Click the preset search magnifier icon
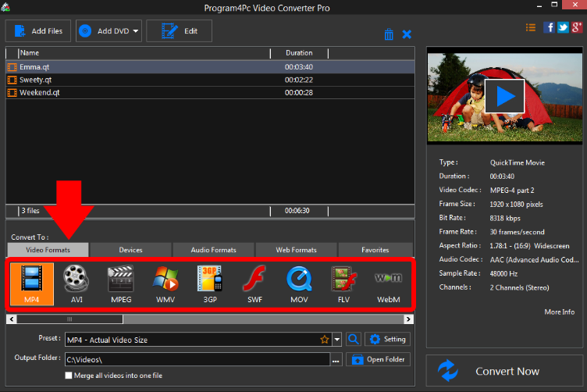The width and height of the screenshot is (587, 392). click(354, 340)
